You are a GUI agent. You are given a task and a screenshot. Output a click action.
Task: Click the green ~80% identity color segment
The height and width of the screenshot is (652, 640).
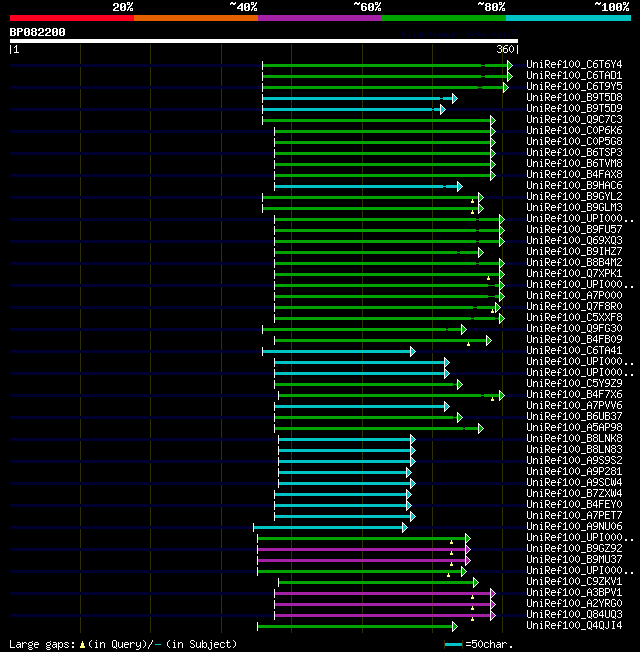(444, 18)
